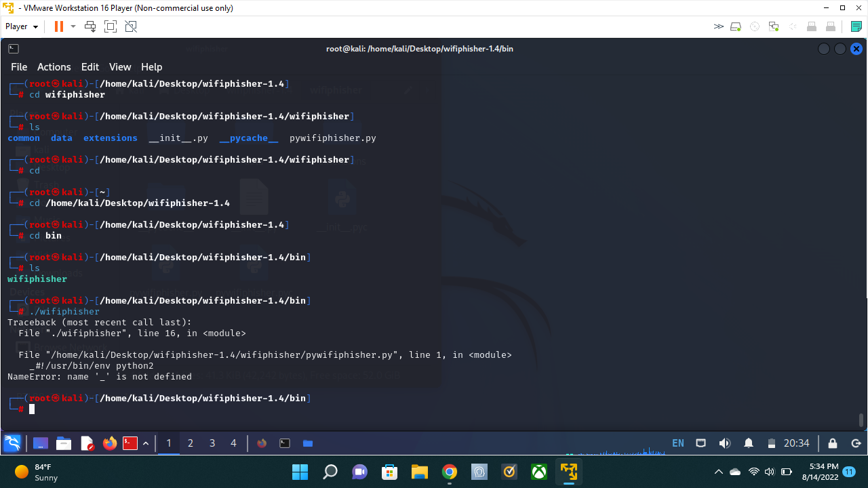868x488 pixels.
Task: Pause the virtual machine
Action: point(58,26)
